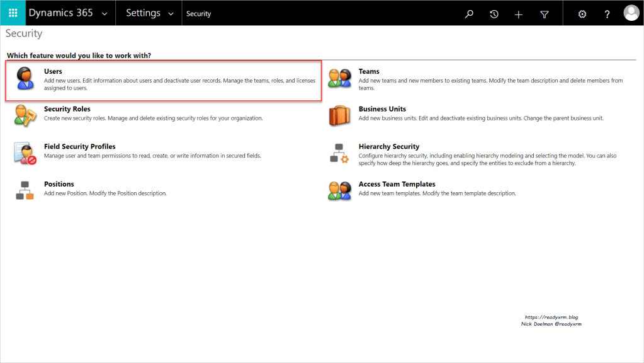644x363 pixels.
Task: Open the settings gear icon
Action: click(582, 14)
